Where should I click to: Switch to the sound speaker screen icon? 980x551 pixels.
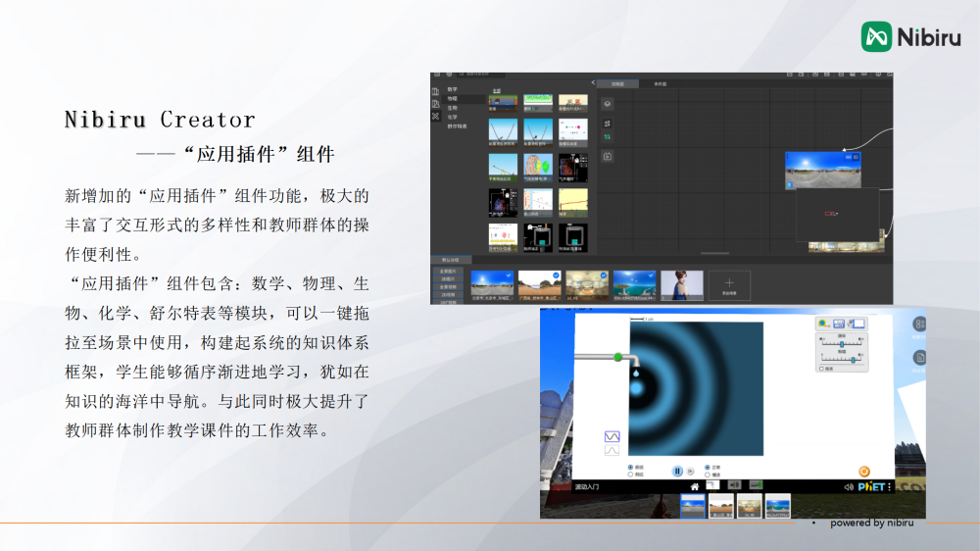[x=734, y=484]
